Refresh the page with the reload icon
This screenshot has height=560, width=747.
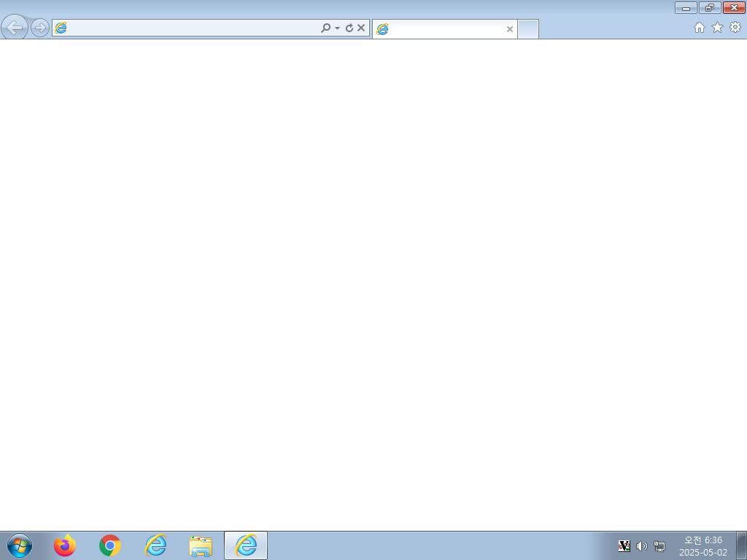pyautogui.click(x=349, y=28)
